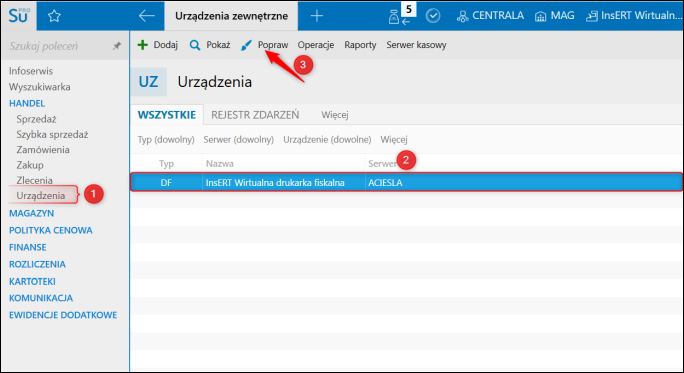This screenshot has height=373, width=684.
Task: Click the circled checkmark status icon
Action: (x=433, y=16)
